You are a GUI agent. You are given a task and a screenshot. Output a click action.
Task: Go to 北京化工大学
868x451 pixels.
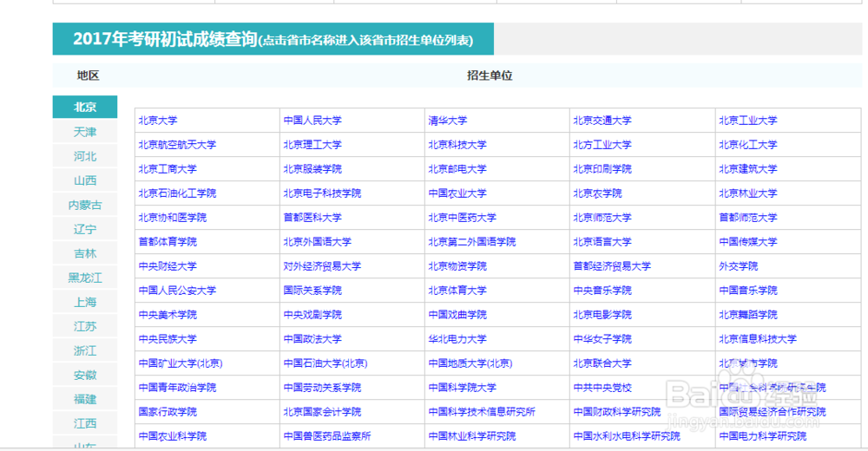click(x=748, y=145)
